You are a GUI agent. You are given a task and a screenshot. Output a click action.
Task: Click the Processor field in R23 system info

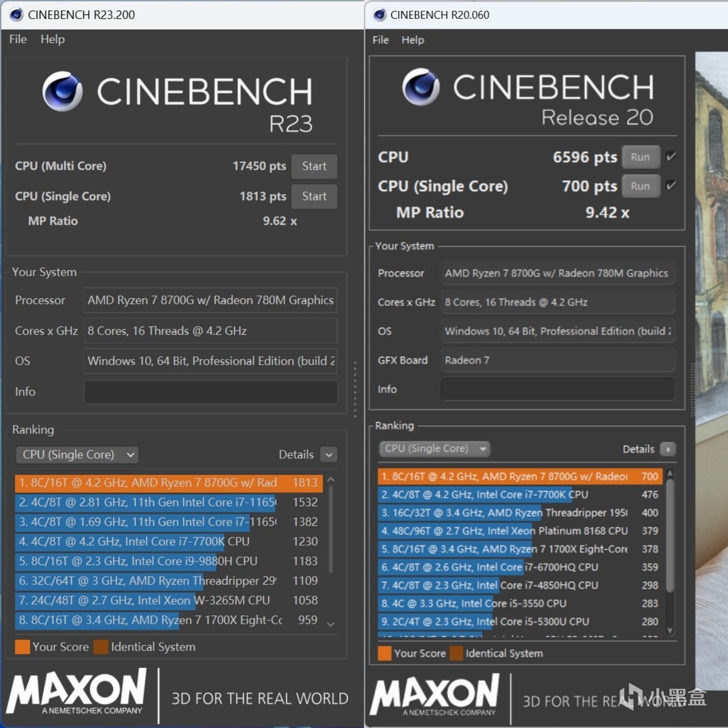point(211,300)
